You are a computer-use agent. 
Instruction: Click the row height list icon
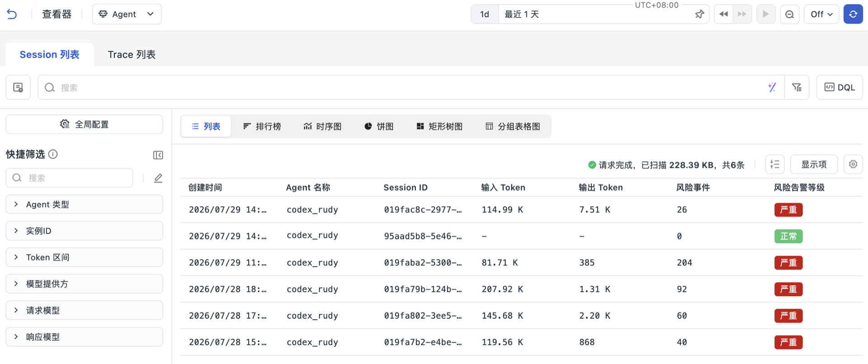point(774,164)
